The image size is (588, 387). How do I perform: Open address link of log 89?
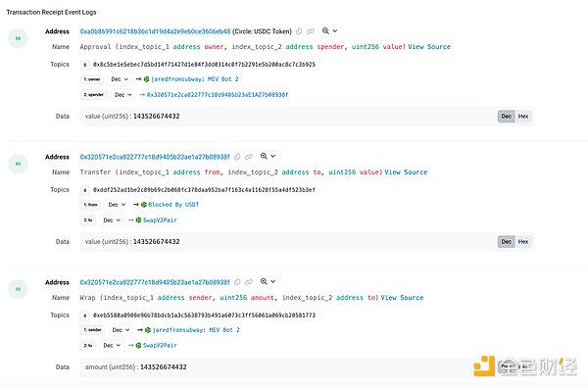[x=155, y=157]
